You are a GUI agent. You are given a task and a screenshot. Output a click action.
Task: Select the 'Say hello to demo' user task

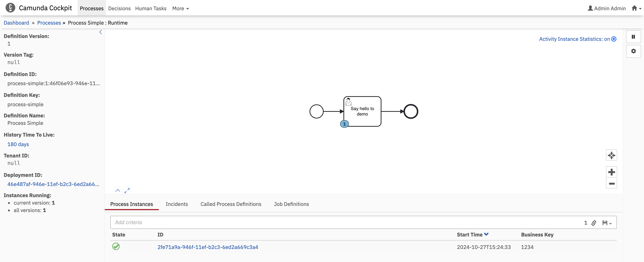[362, 111]
